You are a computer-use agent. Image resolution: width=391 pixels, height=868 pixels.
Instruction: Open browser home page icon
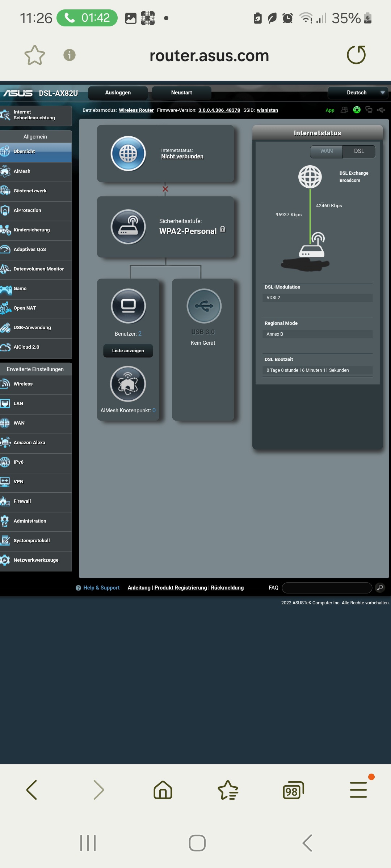pyautogui.click(x=163, y=790)
